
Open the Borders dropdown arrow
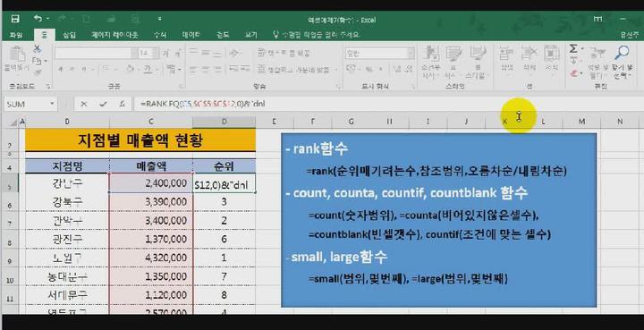pyautogui.click(x=115, y=69)
